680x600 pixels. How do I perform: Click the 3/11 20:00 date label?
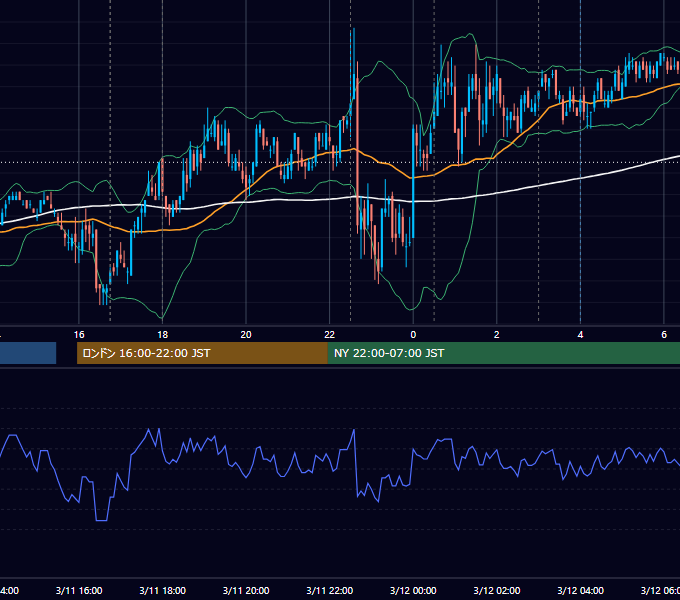[x=246, y=590]
